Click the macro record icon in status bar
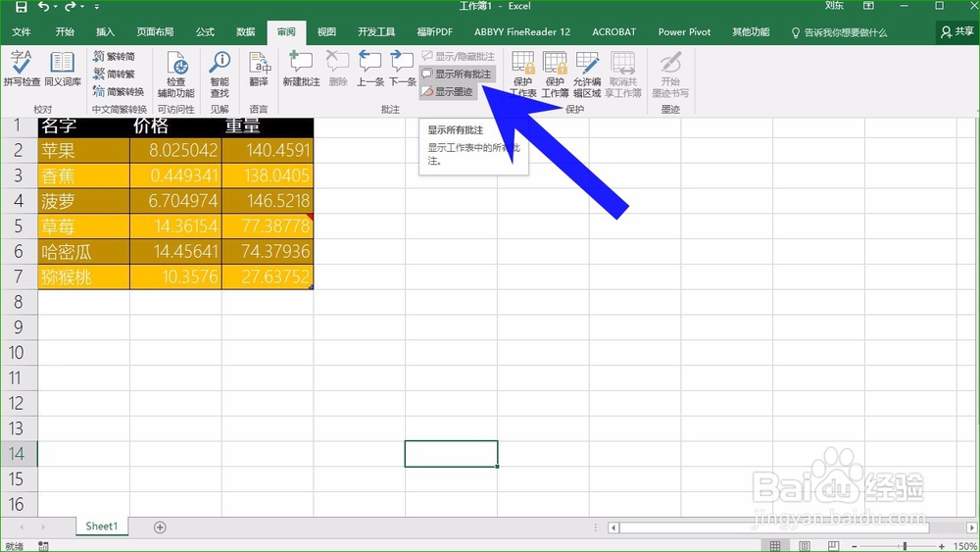 click(43, 546)
